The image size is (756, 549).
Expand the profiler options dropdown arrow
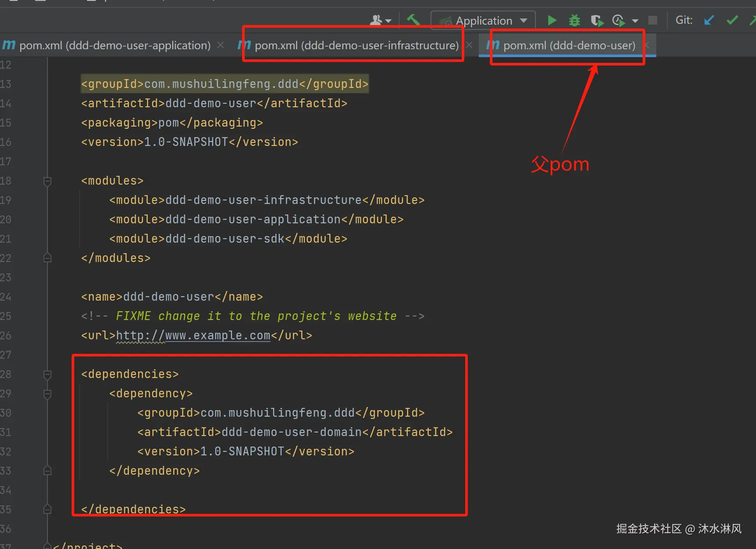click(x=635, y=21)
